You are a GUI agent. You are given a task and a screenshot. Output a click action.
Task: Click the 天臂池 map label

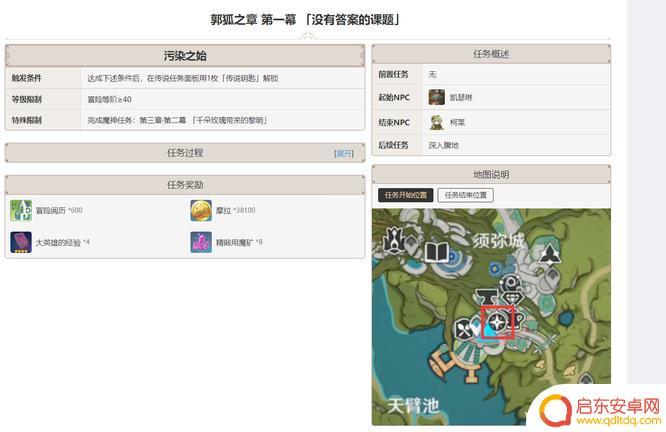coord(412,406)
